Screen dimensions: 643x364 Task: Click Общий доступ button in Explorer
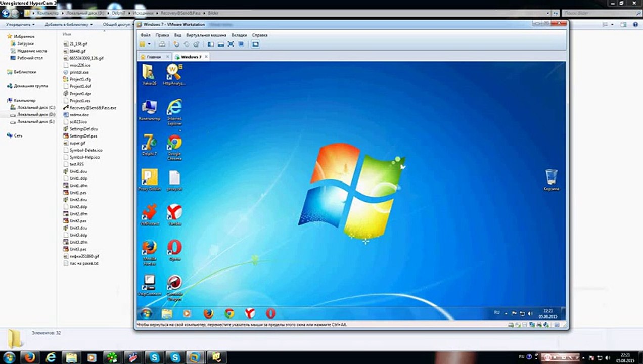tap(117, 24)
